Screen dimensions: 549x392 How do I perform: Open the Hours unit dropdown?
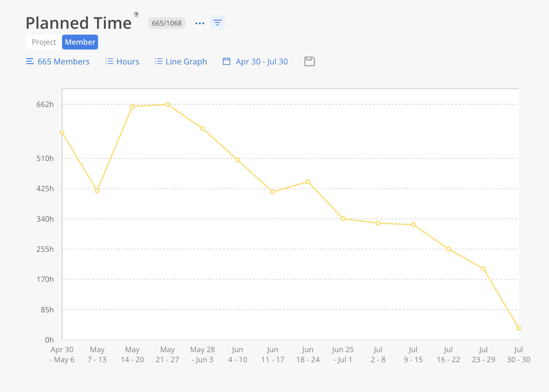(128, 62)
